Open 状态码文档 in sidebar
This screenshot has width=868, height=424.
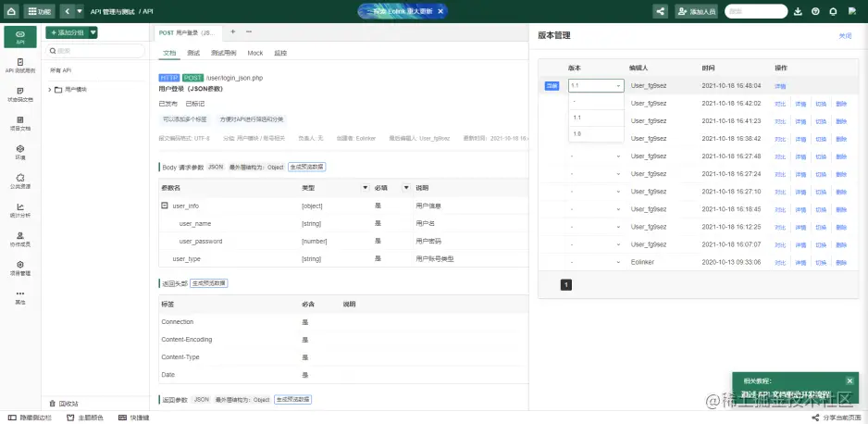pyautogui.click(x=20, y=94)
